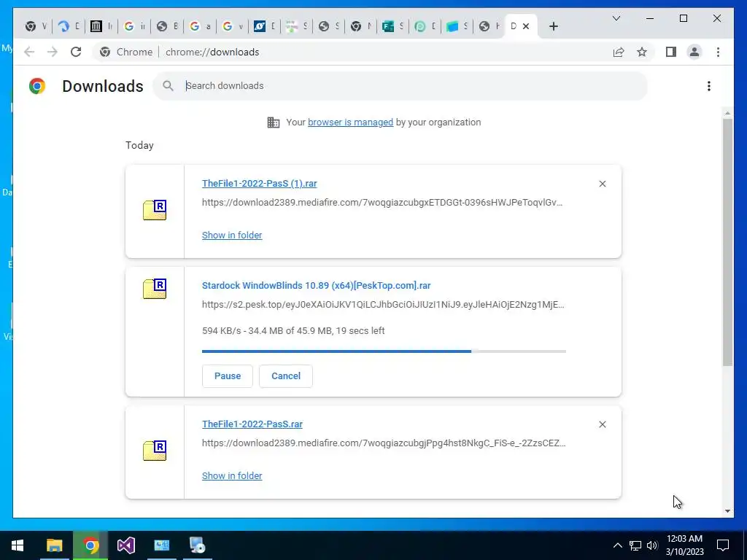Share this page using the share icon
747x560 pixels.
tap(619, 52)
